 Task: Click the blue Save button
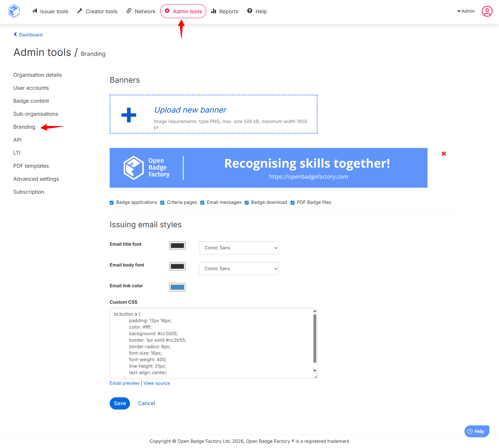120,403
